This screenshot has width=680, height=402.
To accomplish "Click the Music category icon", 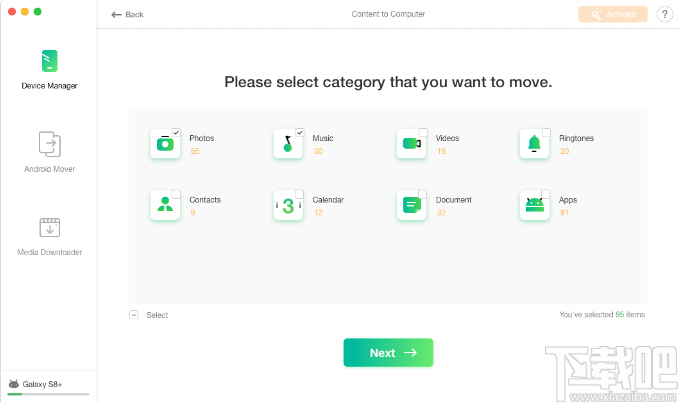I will [x=288, y=144].
